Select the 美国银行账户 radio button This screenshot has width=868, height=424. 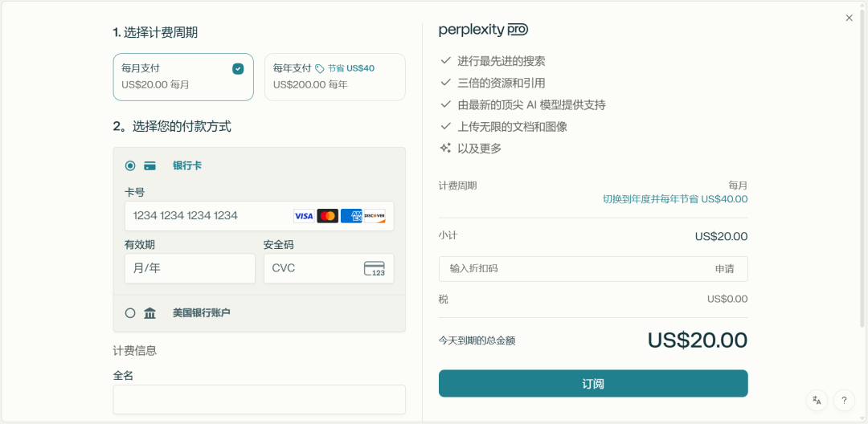[x=130, y=313]
